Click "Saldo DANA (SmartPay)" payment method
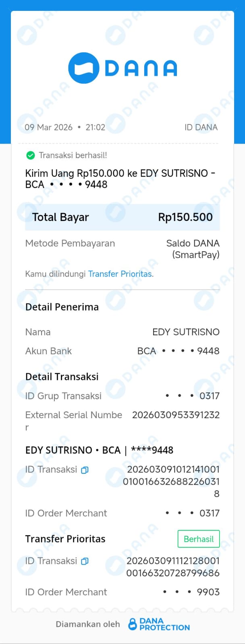This screenshot has height=644, width=245. click(193, 249)
